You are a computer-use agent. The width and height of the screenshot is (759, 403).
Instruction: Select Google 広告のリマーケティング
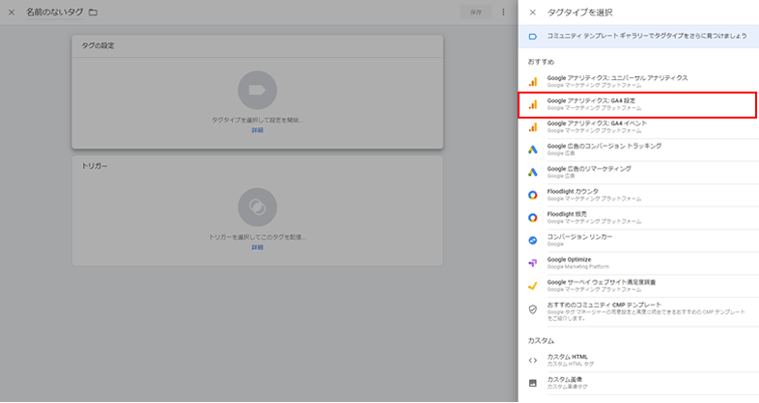[638, 172]
